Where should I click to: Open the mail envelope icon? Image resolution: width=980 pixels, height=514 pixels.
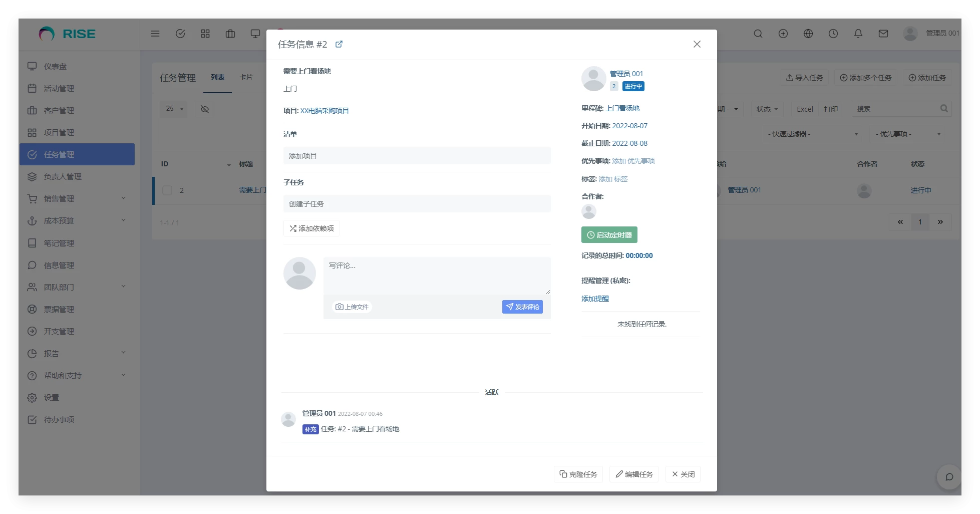pyautogui.click(x=883, y=34)
